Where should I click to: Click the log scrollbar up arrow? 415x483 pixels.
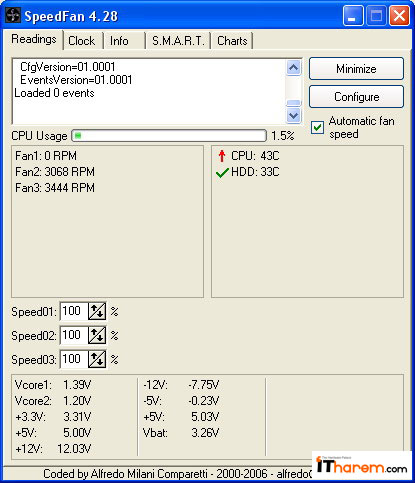coord(293,68)
